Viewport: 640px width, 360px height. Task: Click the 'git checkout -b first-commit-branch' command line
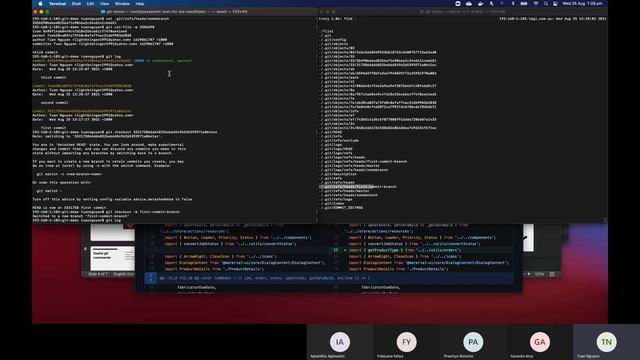click(x=106, y=212)
